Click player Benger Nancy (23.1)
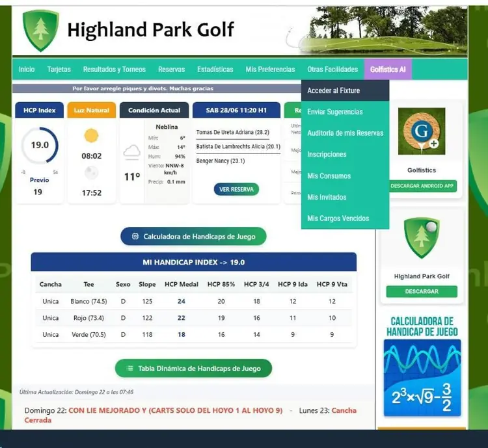 pyautogui.click(x=221, y=161)
